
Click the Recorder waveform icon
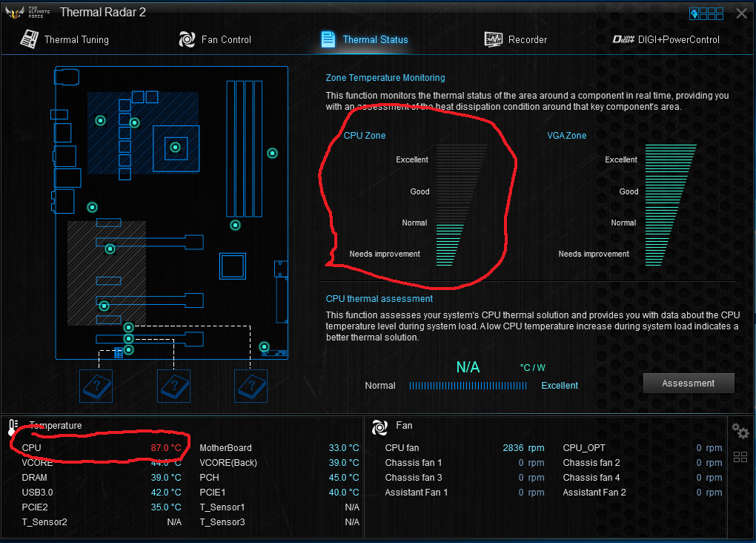pos(493,39)
